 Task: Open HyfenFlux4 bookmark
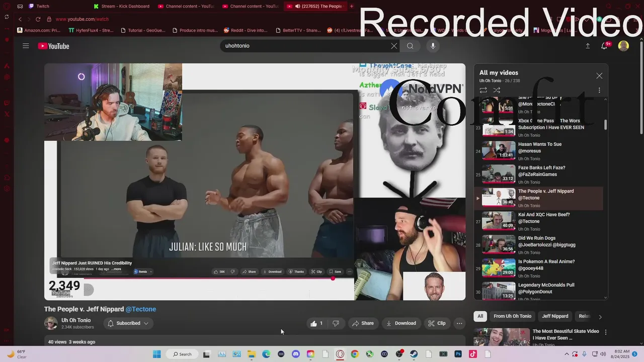91,30
